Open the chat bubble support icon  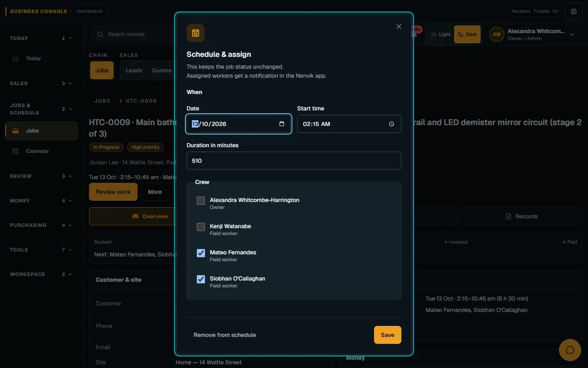click(x=570, y=350)
